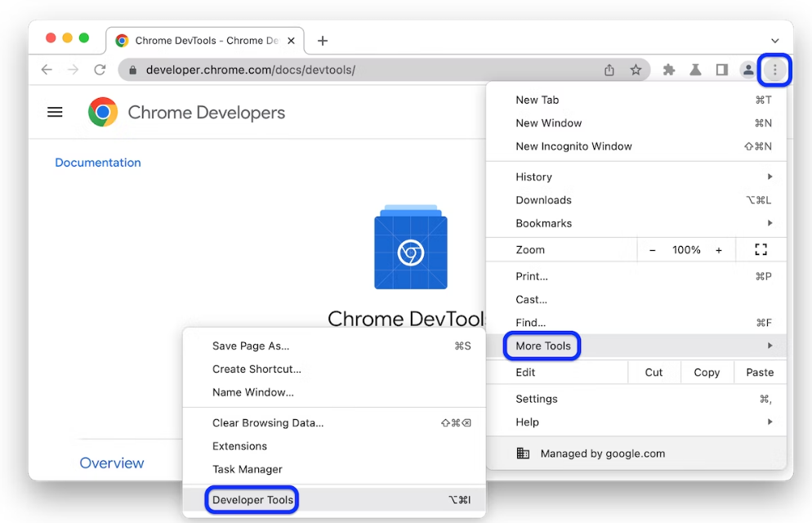
Task: Expand the More Tools submenu arrow
Action: (770, 346)
